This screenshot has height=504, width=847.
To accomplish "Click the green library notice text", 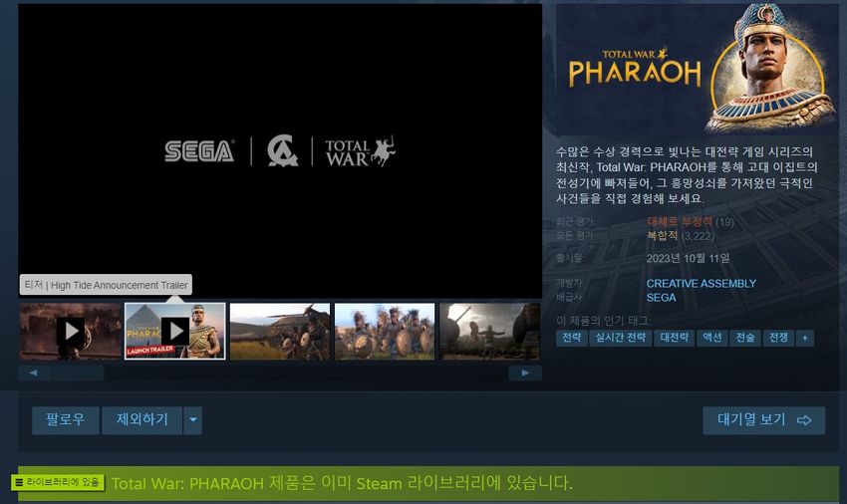I will pos(342,483).
